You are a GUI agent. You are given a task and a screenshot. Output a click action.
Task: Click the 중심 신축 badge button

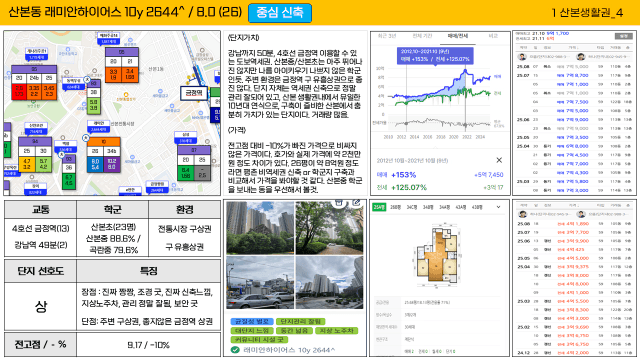coord(280,13)
